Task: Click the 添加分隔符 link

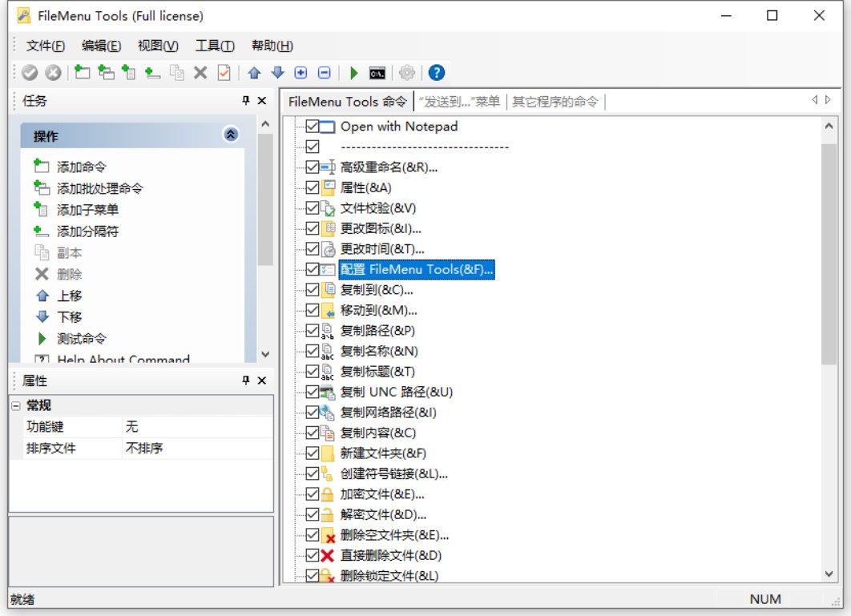Action: click(x=87, y=232)
